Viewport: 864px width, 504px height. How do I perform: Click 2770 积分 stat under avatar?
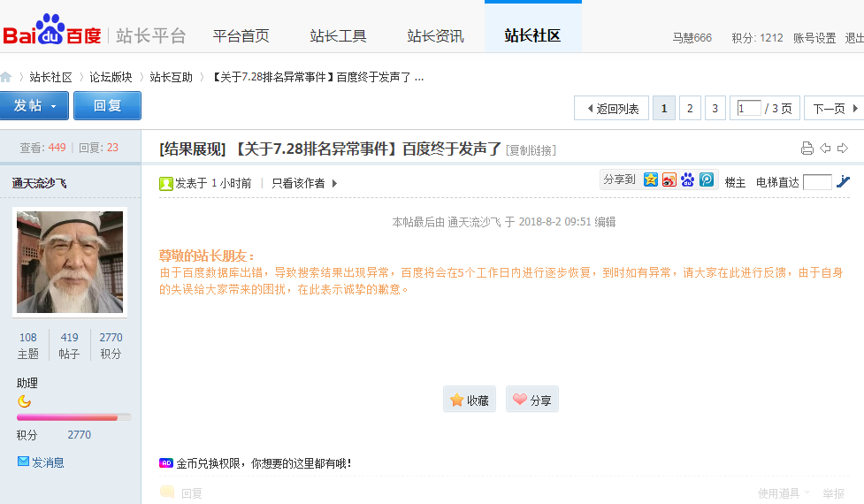click(111, 346)
